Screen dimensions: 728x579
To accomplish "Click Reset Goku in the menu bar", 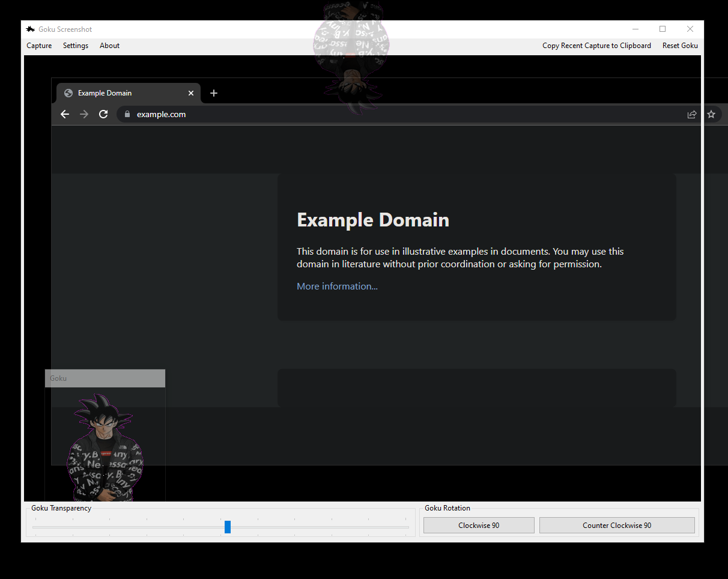I will click(x=680, y=46).
